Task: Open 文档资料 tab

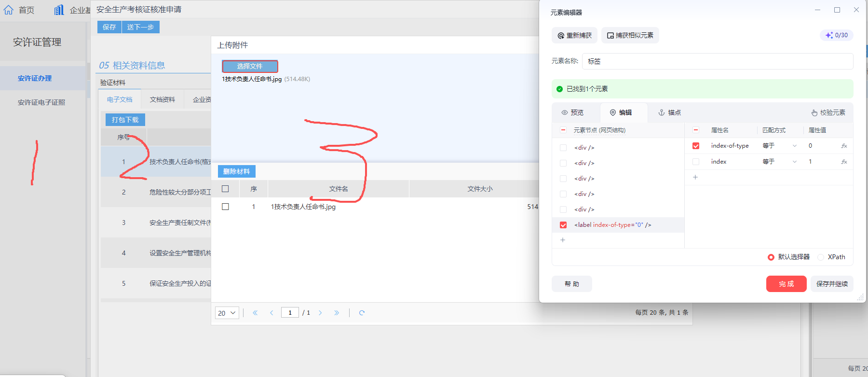Action: [x=162, y=99]
